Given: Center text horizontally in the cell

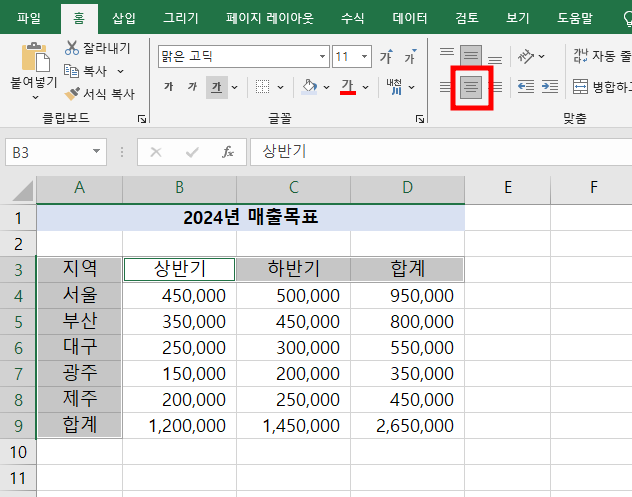Looking at the screenshot, I should [471, 87].
